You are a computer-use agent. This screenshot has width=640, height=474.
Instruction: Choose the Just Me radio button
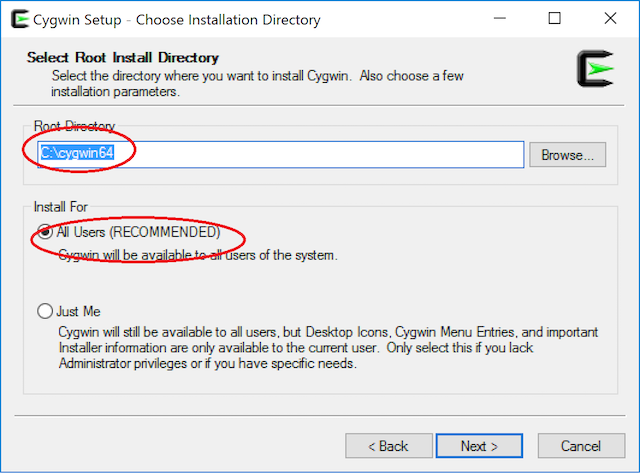point(45,311)
